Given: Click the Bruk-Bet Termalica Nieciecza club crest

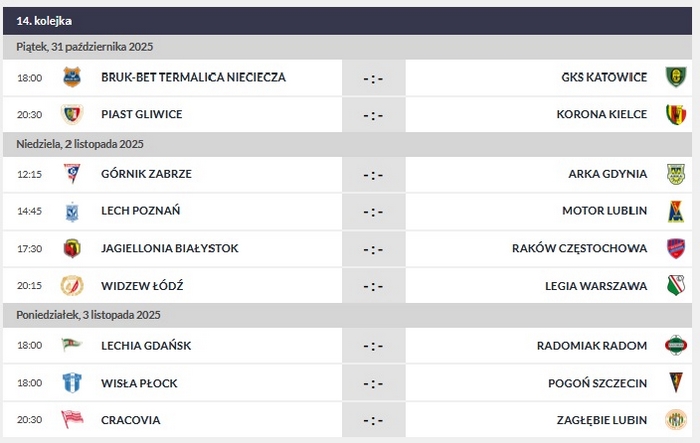Looking at the screenshot, I should point(71,77).
